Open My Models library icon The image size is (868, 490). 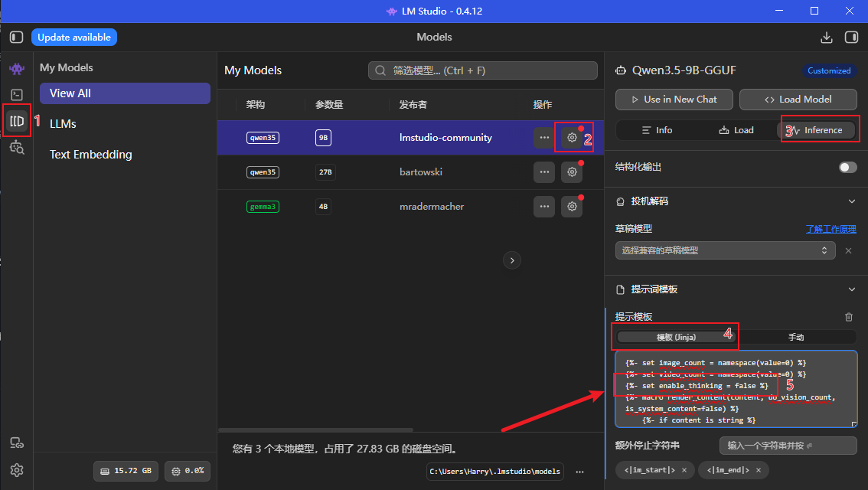[17, 121]
